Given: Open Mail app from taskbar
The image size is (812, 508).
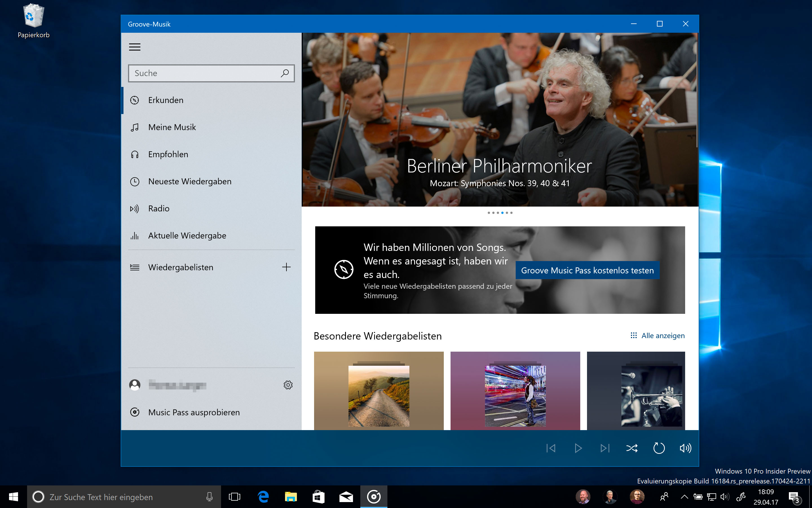Looking at the screenshot, I should [346, 497].
